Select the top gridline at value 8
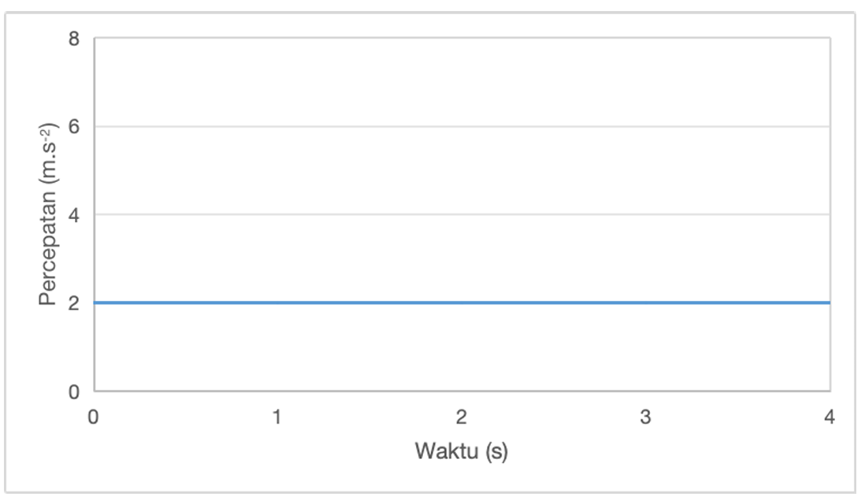This screenshot has height=504, width=865. (462, 38)
